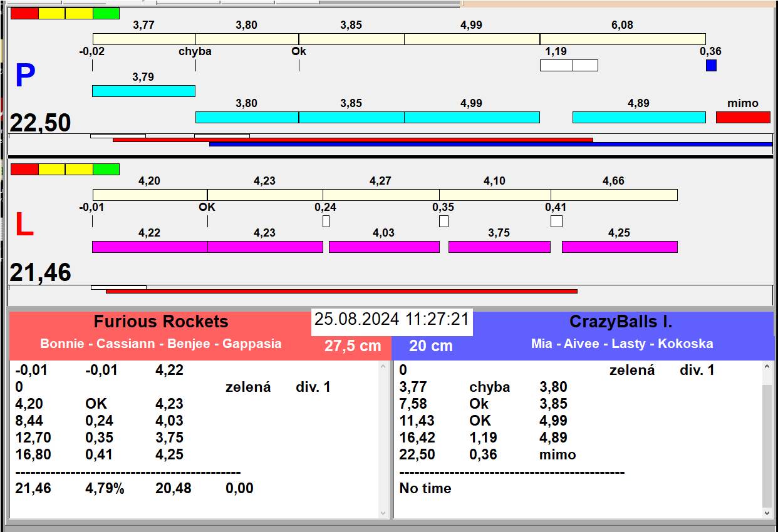Click the red mimo bar in lane P
The width and height of the screenshot is (778, 532).
(x=743, y=117)
